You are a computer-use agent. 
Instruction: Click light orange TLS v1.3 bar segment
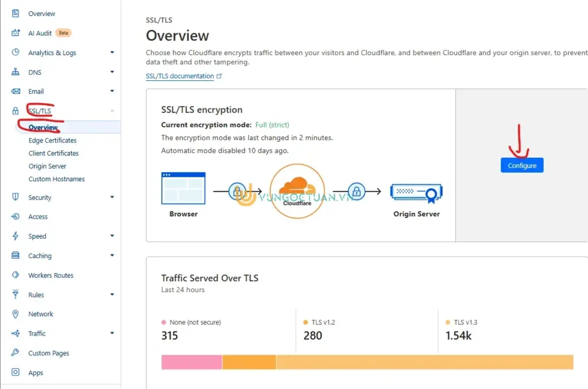[425, 362]
